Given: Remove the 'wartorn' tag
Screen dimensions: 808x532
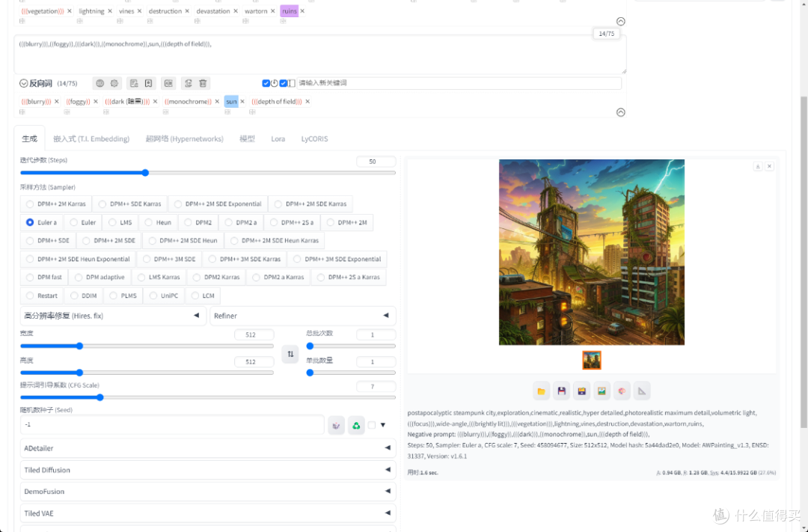Looking at the screenshot, I should coord(272,10).
